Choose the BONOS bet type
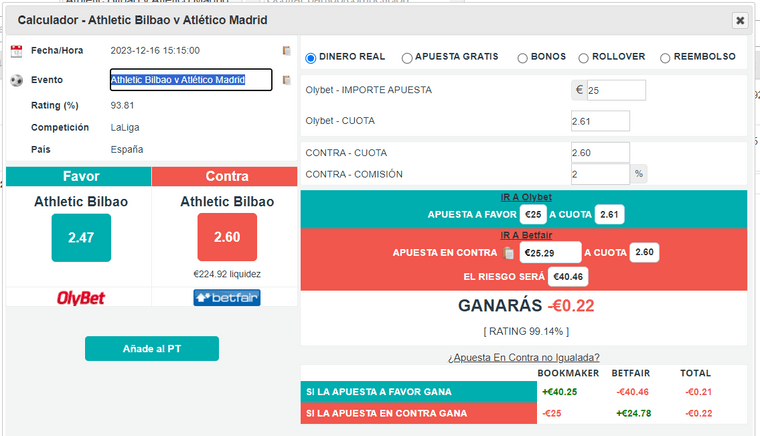The width and height of the screenshot is (760, 436). (522, 58)
